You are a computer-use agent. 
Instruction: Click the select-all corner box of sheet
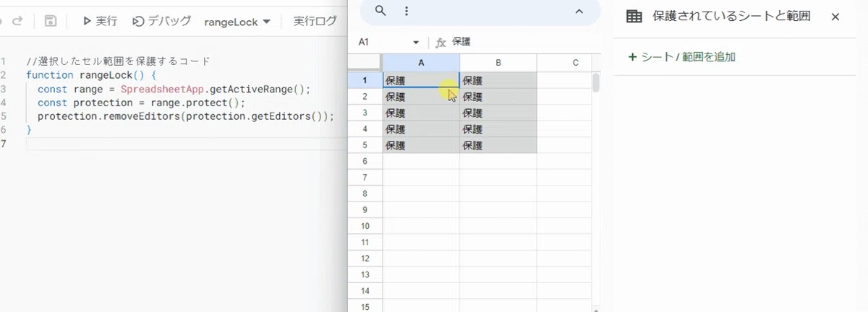point(365,63)
